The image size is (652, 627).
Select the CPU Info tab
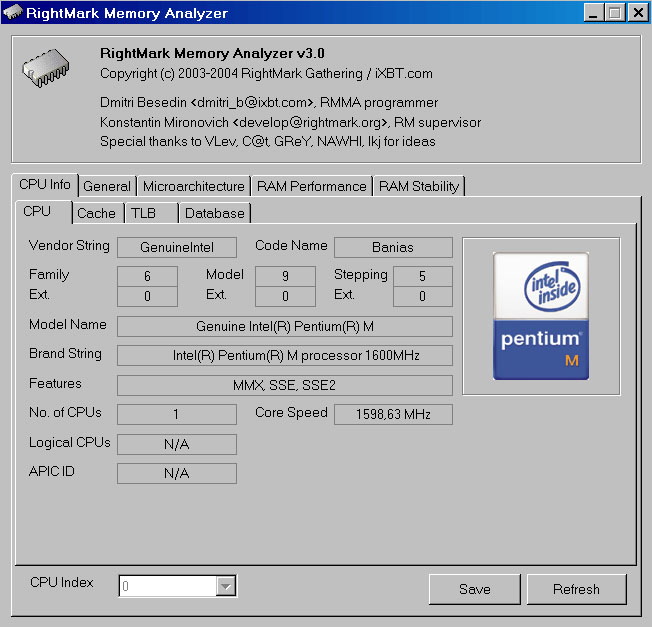[45, 184]
